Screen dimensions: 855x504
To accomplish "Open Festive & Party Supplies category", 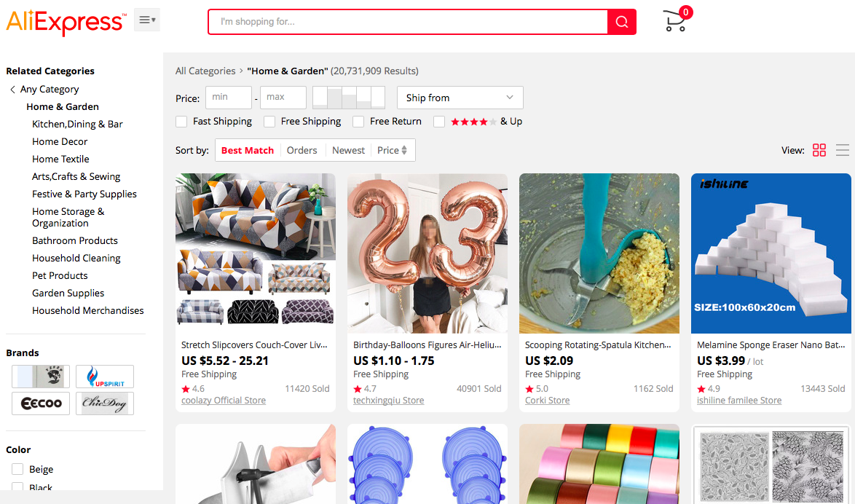I will click(84, 194).
